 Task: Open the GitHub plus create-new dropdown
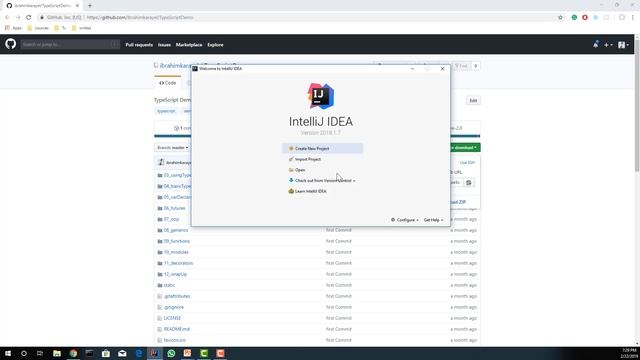[x=608, y=45]
